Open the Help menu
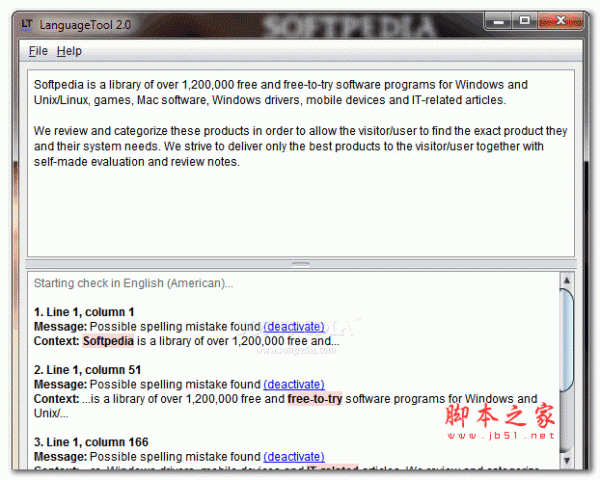The height and width of the screenshot is (480, 600). click(x=69, y=51)
